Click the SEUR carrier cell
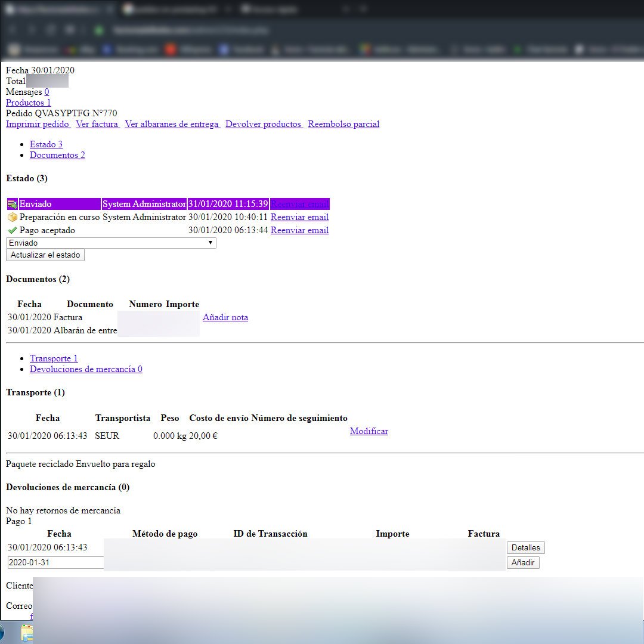The height and width of the screenshot is (644, 644). [x=107, y=436]
